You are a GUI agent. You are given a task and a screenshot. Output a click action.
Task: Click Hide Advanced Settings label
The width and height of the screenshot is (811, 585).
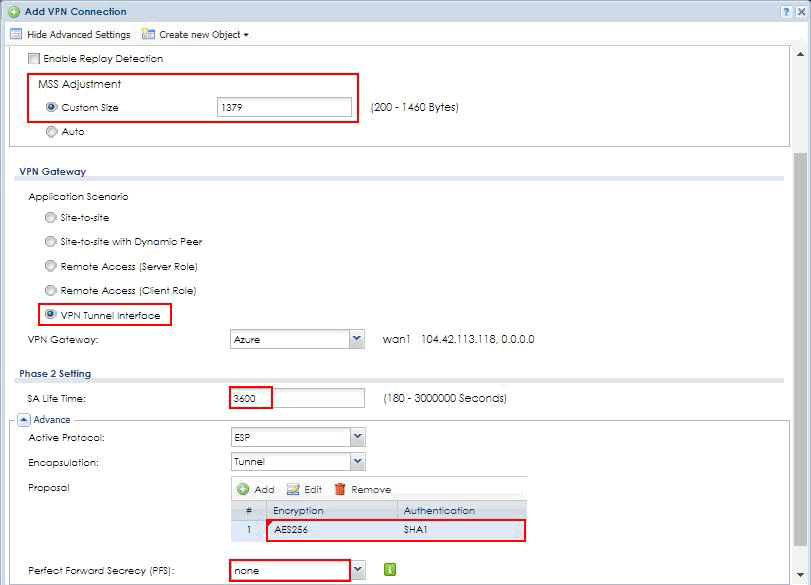click(79, 35)
